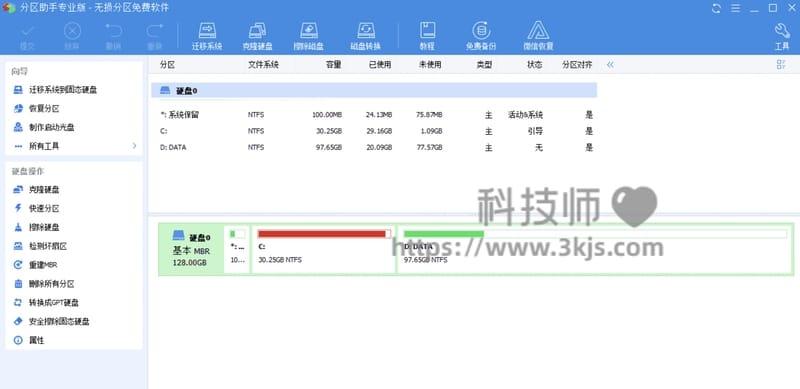Click the '引导' status cell

click(535, 131)
